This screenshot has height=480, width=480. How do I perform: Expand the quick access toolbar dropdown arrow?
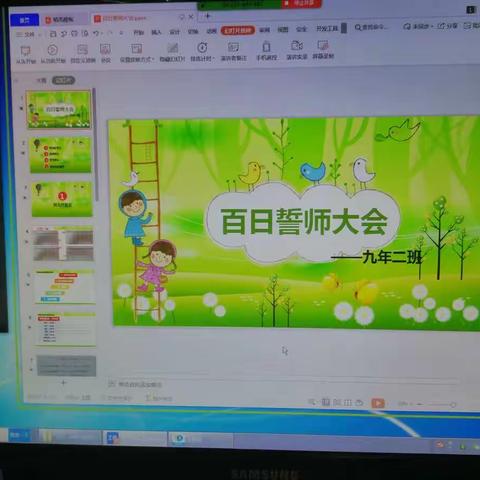tap(121, 33)
